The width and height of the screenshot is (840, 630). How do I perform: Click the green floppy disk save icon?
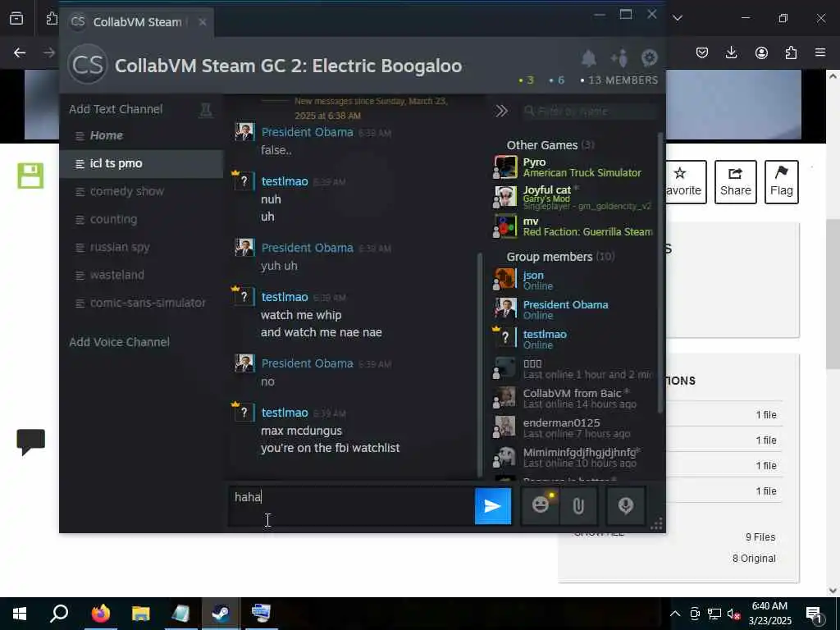[30, 176]
